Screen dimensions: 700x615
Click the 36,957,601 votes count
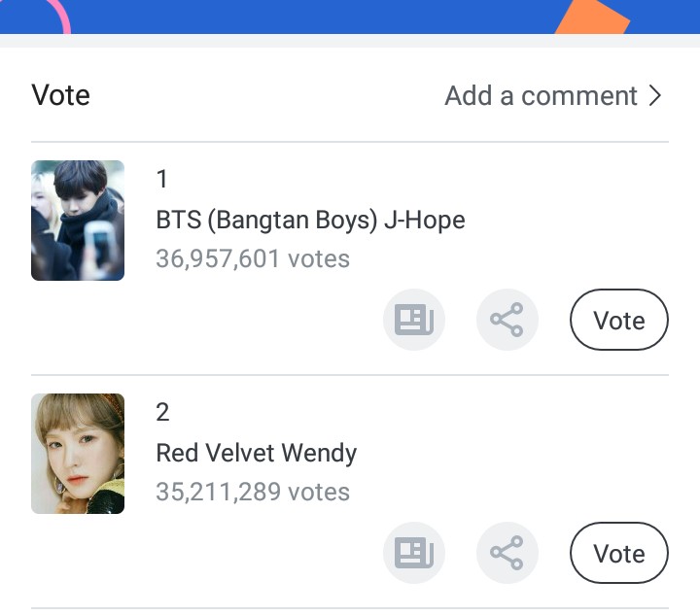pyautogui.click(x=253, y=258)
